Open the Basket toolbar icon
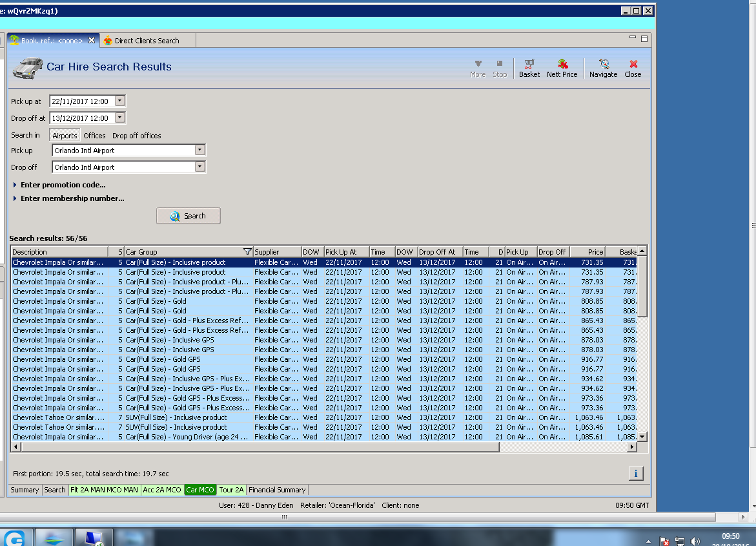The image size is (756, 546). click(529, 68)
